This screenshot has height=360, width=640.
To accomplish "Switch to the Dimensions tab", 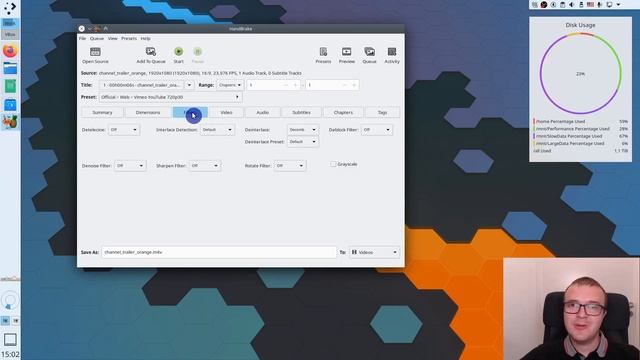I will pos(148,112).
